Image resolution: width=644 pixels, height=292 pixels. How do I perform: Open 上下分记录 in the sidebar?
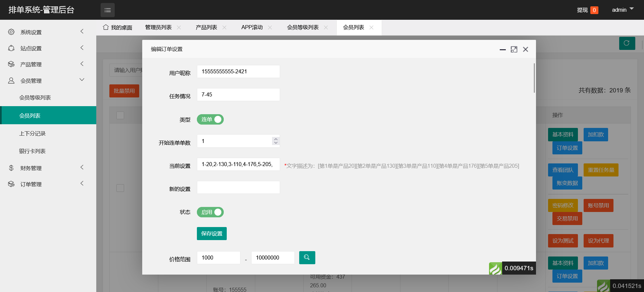pyautogui.click(x=32, y=133)
